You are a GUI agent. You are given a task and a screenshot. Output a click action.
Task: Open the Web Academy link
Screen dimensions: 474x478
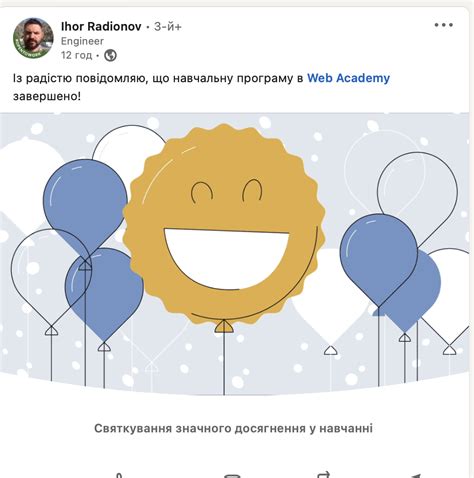(348, 78)
